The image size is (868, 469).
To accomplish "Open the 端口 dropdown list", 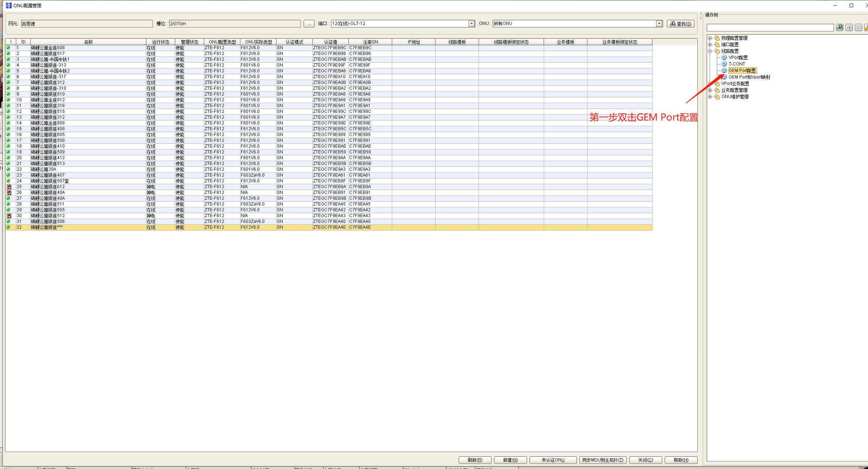I will [x=471, y=24].
